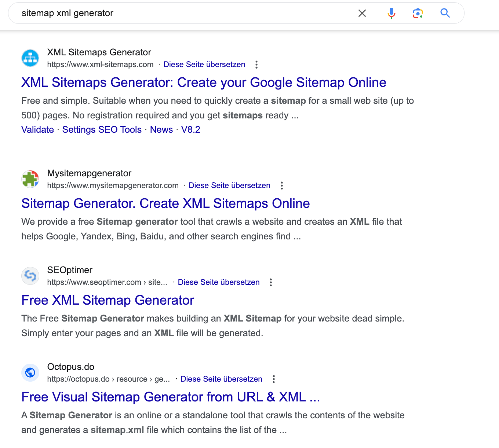Click the https://octopus.do resource URL

[x=109, y=379]
